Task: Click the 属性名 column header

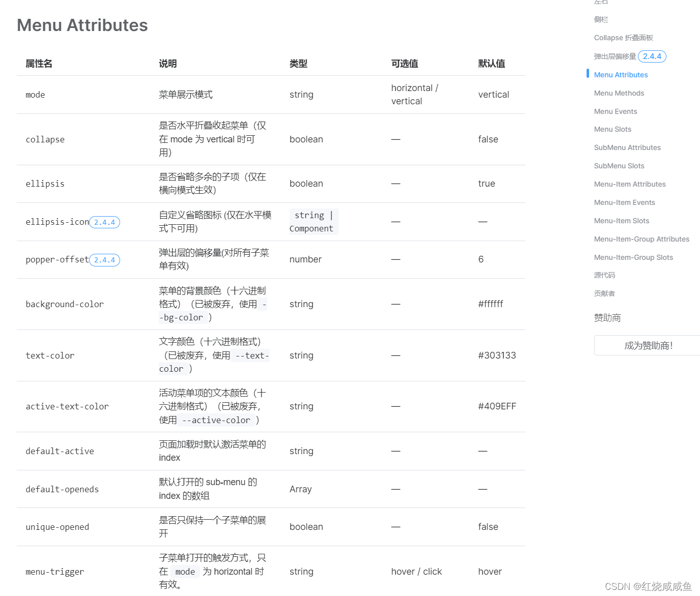Action: (x=39, y=64)
